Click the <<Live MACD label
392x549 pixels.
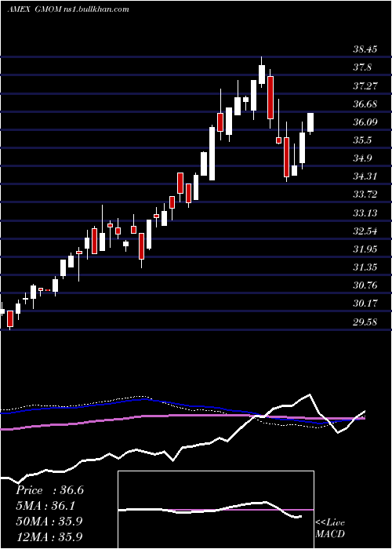330,528
